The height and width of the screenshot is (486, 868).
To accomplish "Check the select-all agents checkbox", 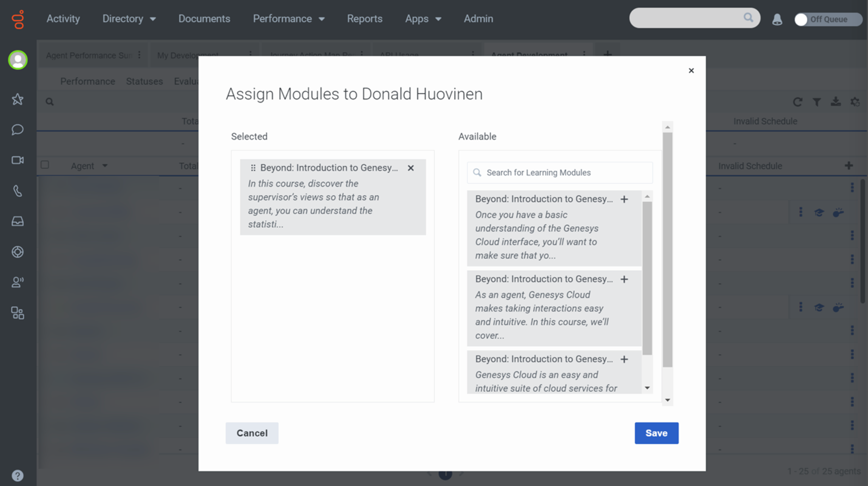I will (x=45, y=165).
